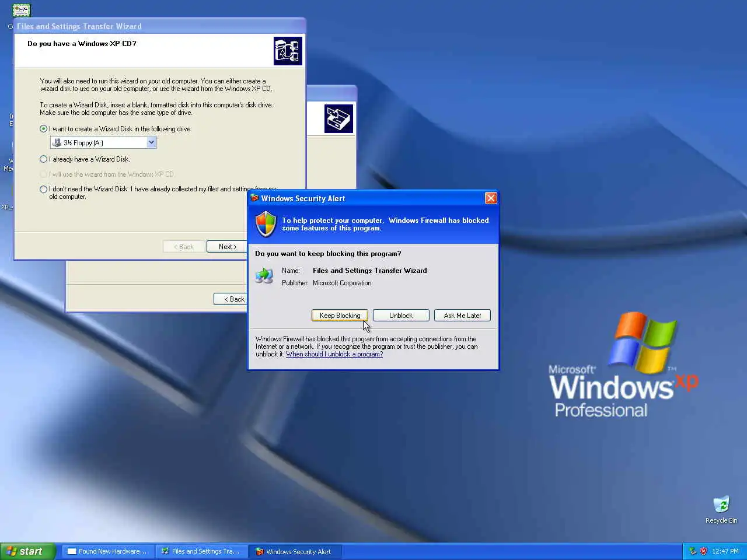Open 'When should I unblock a program?' link
The image size is (747, 560).
pyautogui.click(x=334, y=354)
